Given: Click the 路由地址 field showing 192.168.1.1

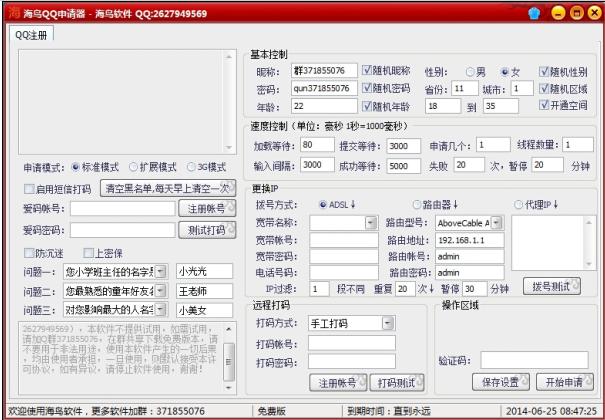Looking at the screenshot, I should (x=470, y=240).
